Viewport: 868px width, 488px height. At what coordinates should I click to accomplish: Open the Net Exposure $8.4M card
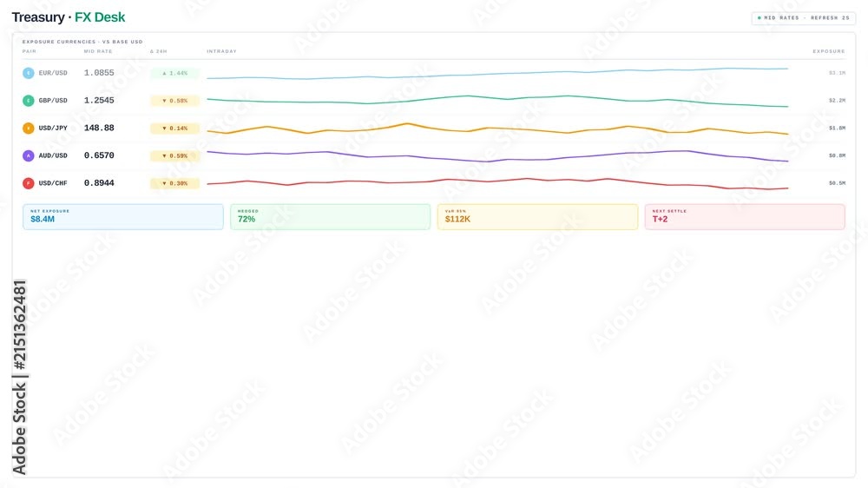tap(123, 216)
